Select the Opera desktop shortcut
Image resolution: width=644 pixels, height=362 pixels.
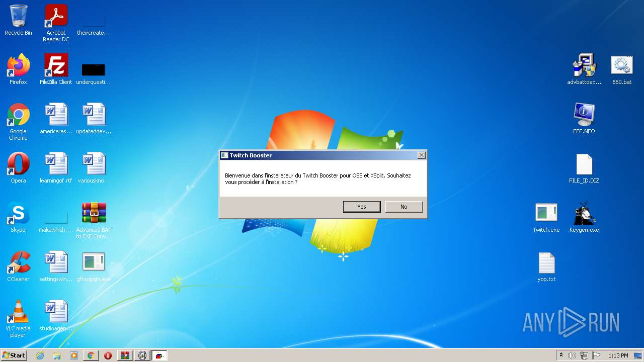tap(18, 168)
